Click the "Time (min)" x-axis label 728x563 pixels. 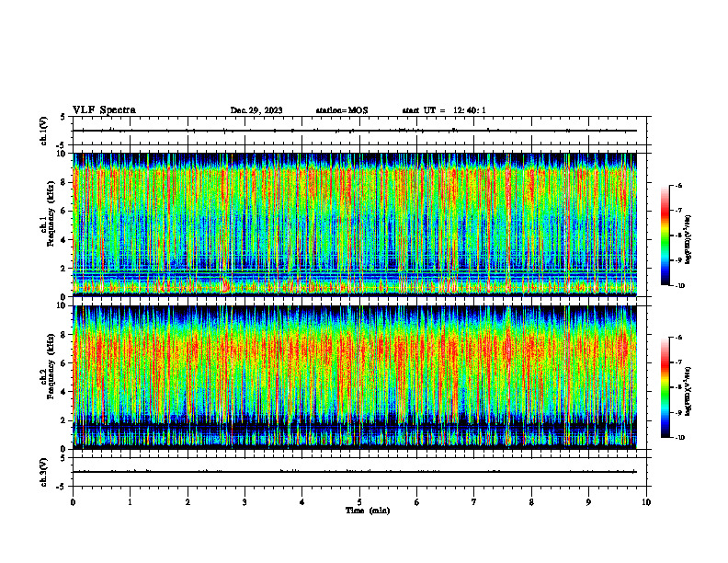(368, 511)
